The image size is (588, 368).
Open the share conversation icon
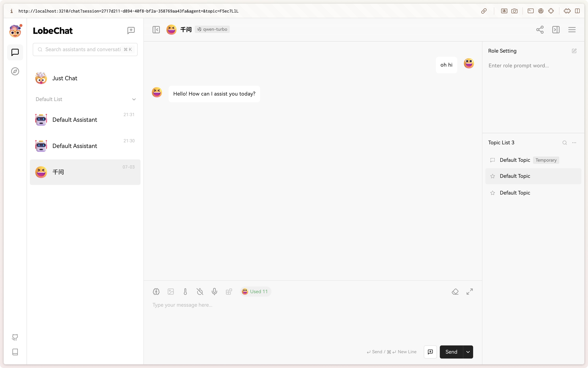540,30
